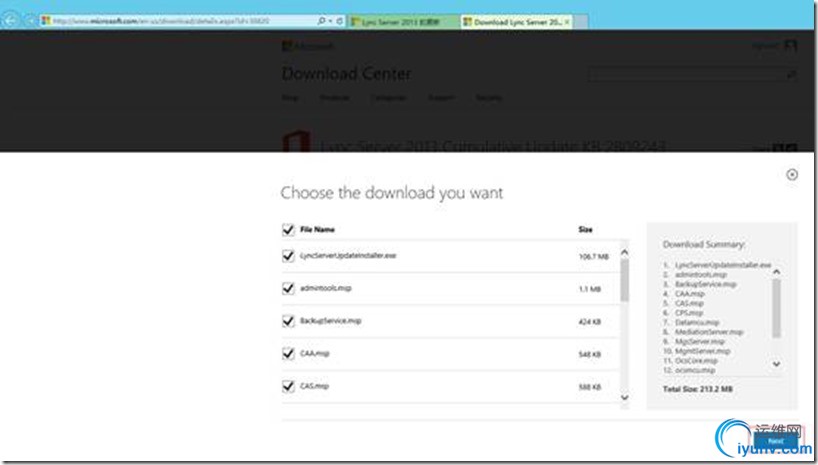Screen dimensions: 818x465
Task: Click OcsCore.msp in Download Summary
Action: (696, 361)
